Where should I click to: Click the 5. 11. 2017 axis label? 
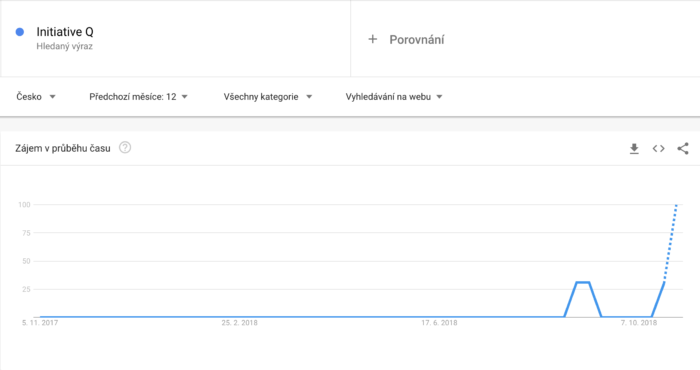40,323
